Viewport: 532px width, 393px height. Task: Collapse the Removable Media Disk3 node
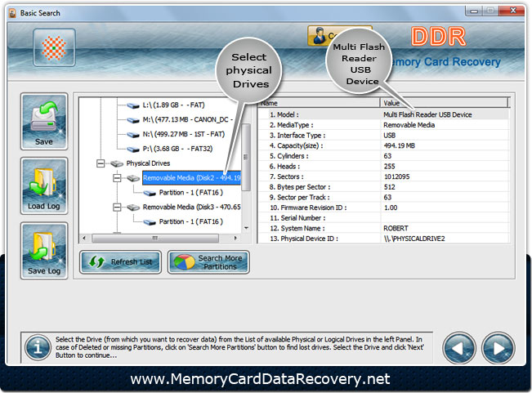[x=117, y=208]
